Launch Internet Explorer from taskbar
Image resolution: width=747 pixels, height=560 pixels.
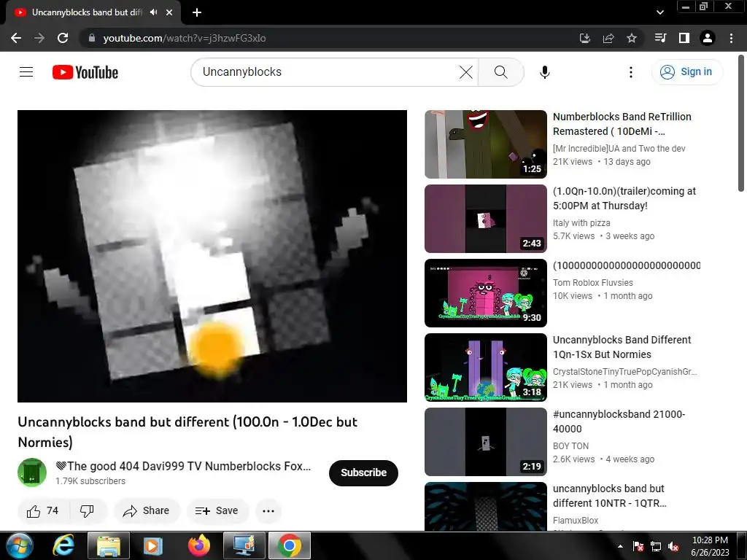point(63,545)
